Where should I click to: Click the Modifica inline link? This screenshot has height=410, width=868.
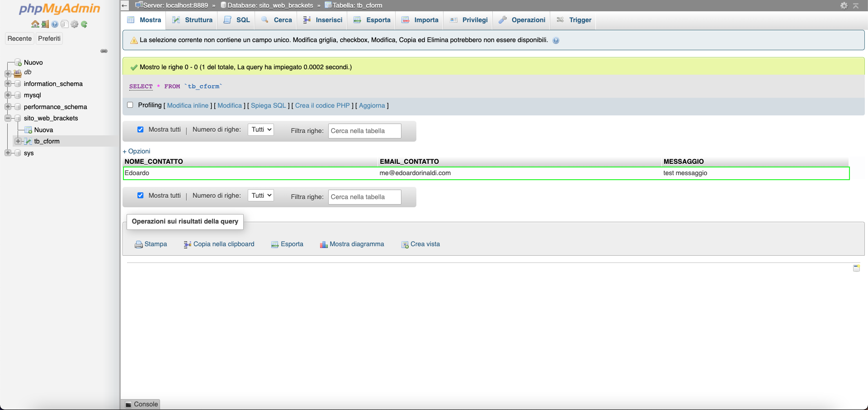pos(188,105)
